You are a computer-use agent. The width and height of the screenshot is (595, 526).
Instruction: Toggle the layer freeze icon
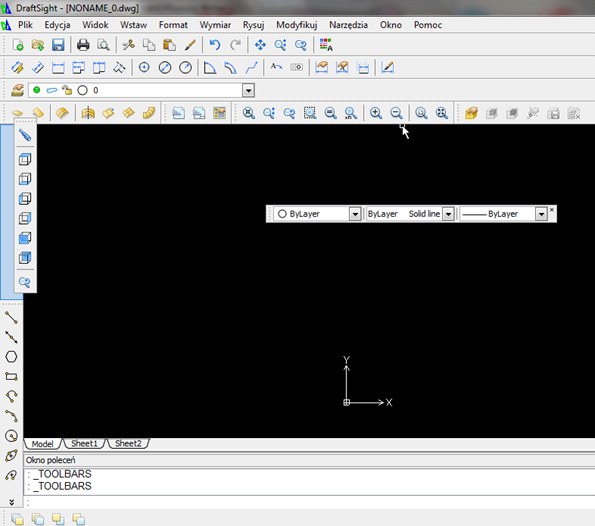pyautogui.click(x=52, y=90)
